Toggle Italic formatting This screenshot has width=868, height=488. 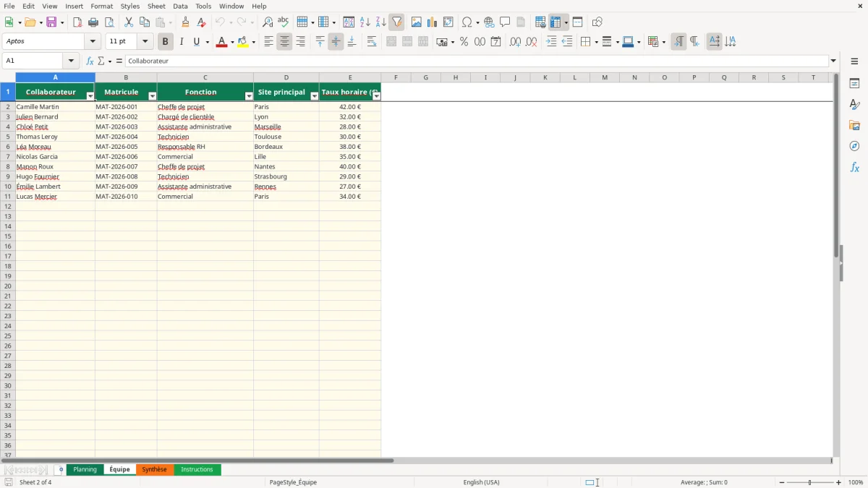point(181,42)
